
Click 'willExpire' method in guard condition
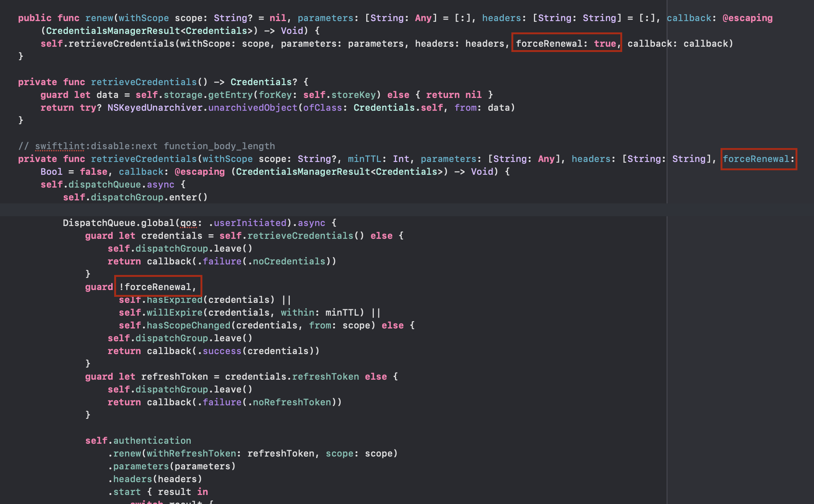(174, 313)
